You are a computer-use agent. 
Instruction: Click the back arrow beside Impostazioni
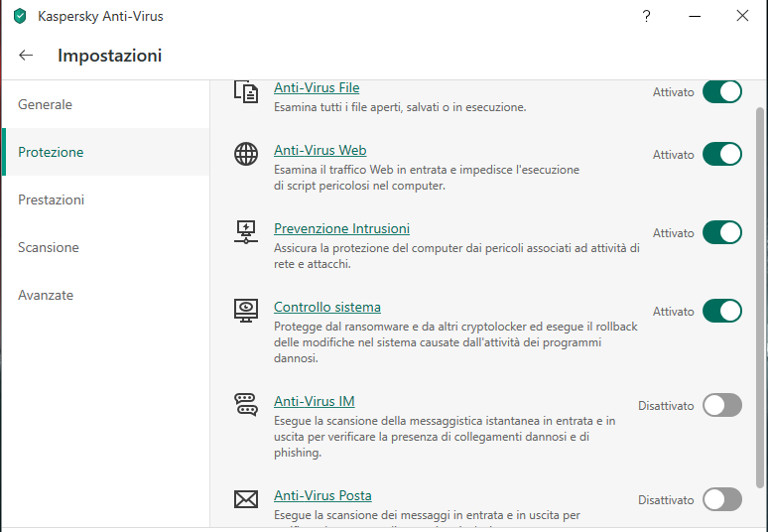pyautogui.click(x=26, y=56)
